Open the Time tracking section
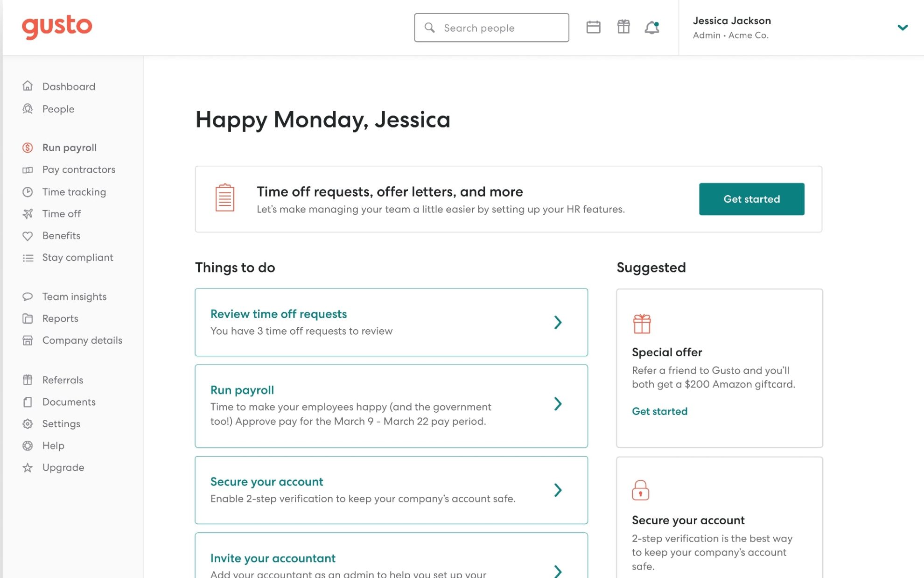The image size is (924, 578). [x=74, y=191]
